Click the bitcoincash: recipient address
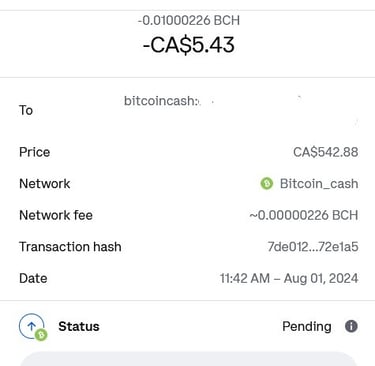Viewport: 375px width, 366px height. coord(162,101)
